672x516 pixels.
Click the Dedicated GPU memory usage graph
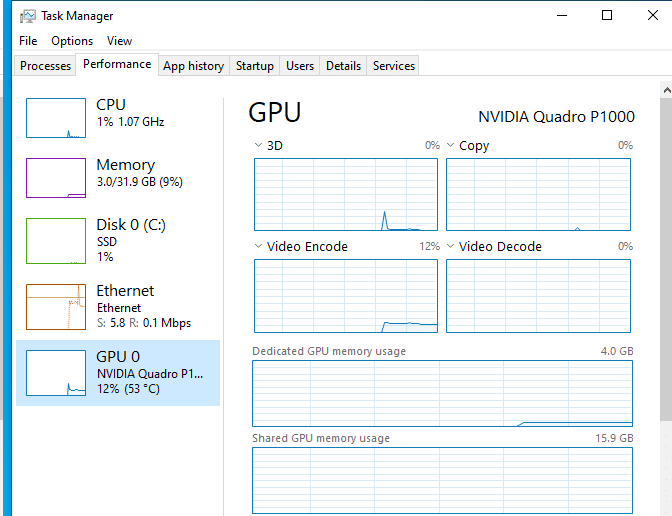coord(442,393)
